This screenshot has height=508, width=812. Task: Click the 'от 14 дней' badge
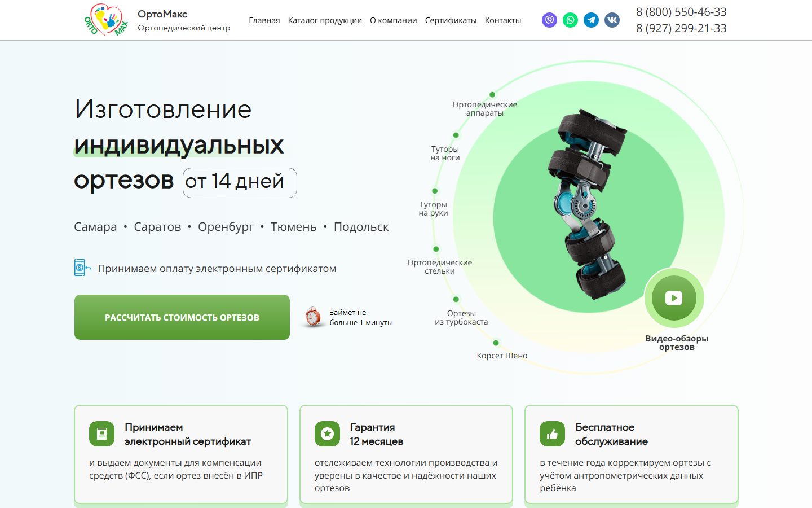tap(240, 182)
